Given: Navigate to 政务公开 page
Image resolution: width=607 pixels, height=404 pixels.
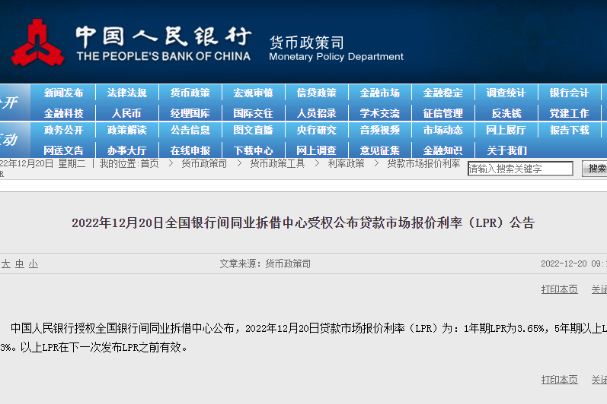Looking at the screenshot, I should 64,130.
